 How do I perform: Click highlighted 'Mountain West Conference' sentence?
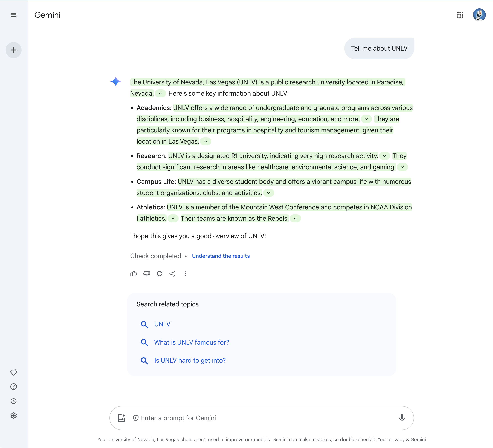pos(289,207)
